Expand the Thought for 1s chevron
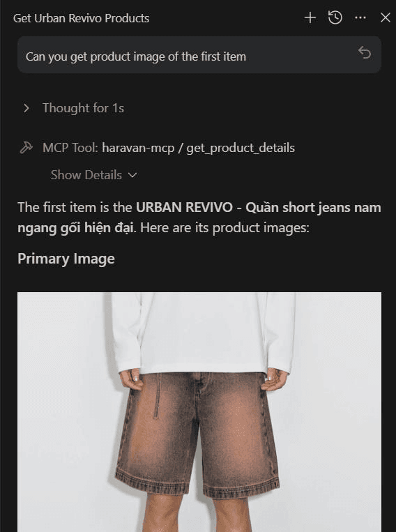The width and height of the screenshot is (396, 532). pyautogui.click(x=26, y=108)
